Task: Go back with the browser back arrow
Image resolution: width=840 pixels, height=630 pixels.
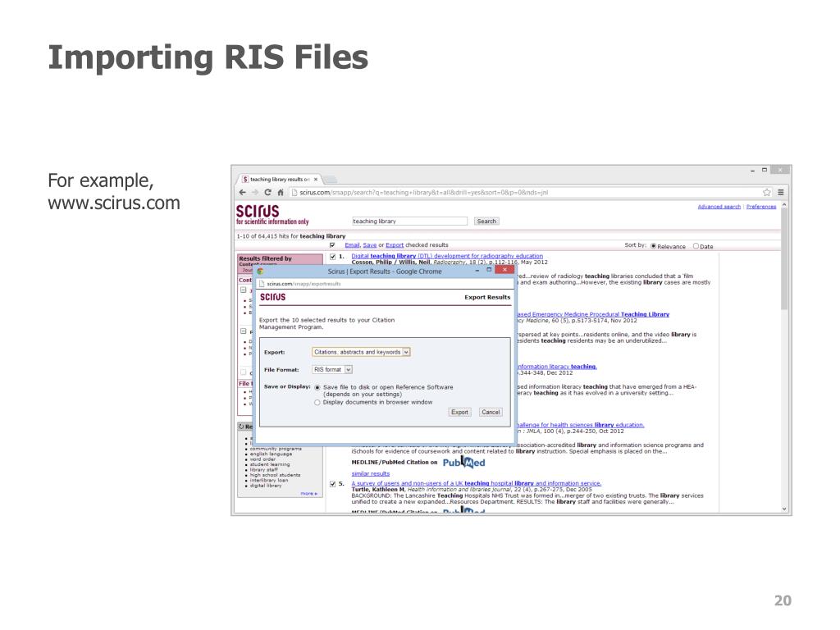Action: 243,192
